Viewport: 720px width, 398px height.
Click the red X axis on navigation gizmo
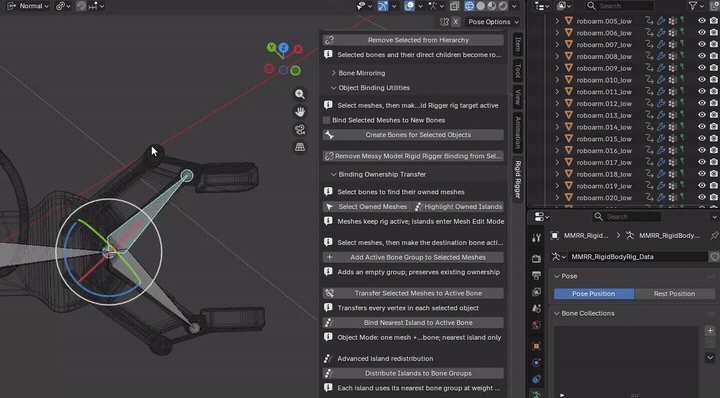pos(298,49)
